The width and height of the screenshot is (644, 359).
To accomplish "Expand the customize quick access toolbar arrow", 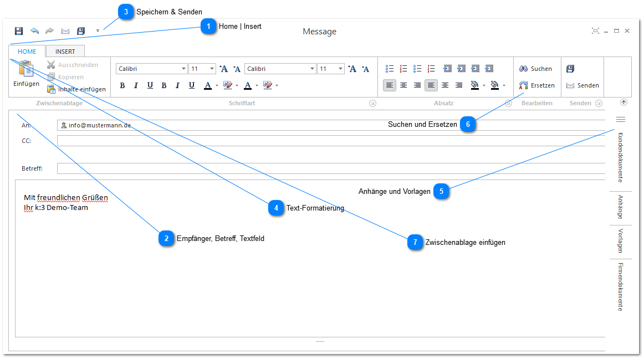I will 98,31.
